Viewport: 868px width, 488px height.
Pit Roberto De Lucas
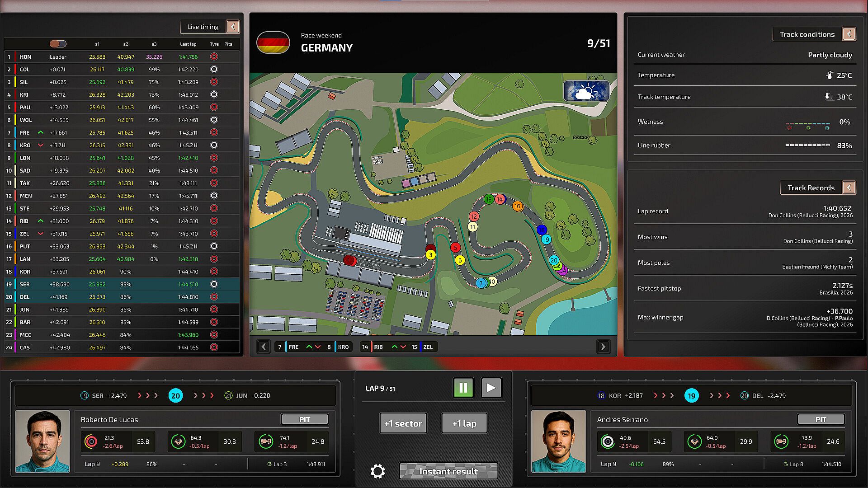[x=305, y=419]
